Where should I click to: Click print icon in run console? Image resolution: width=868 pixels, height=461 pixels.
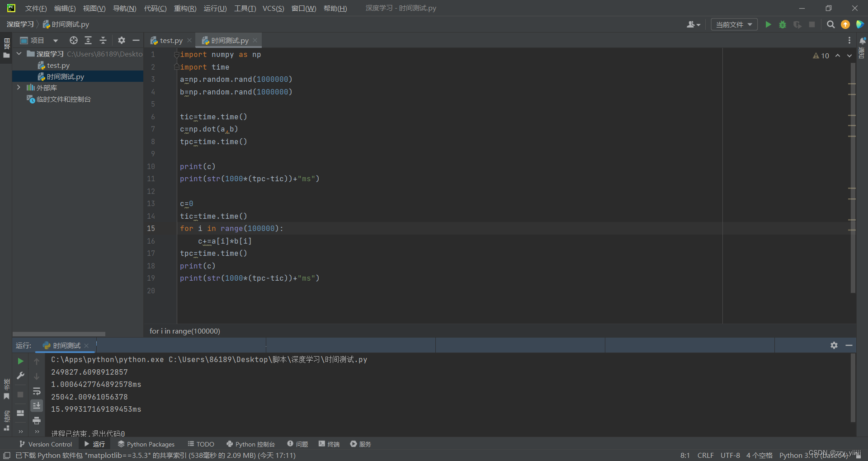(x=37, y=420)
